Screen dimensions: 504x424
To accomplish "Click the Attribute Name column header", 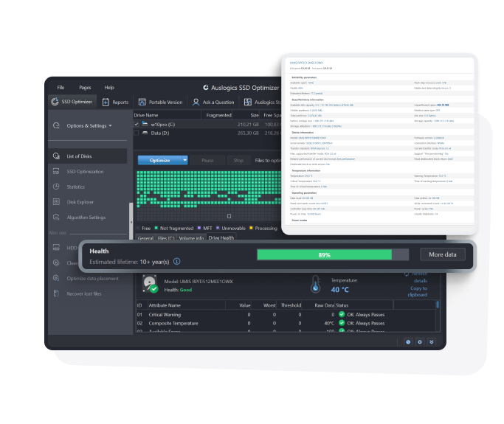I will 187,305.
